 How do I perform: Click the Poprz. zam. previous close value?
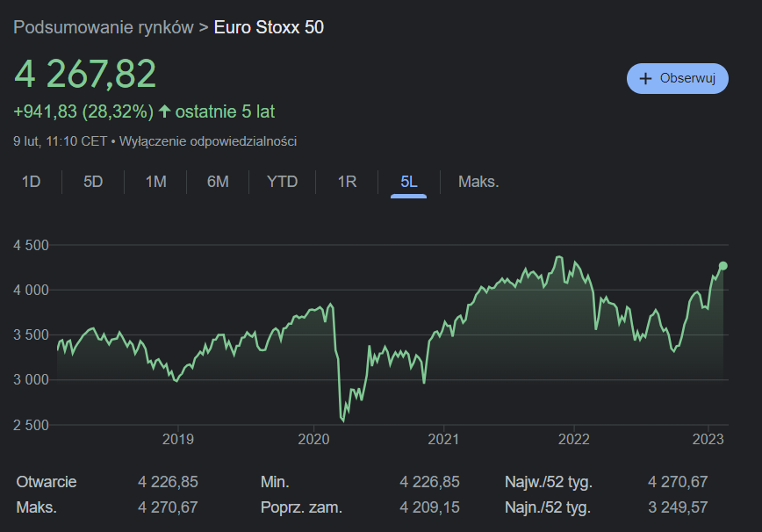[429, 507]
